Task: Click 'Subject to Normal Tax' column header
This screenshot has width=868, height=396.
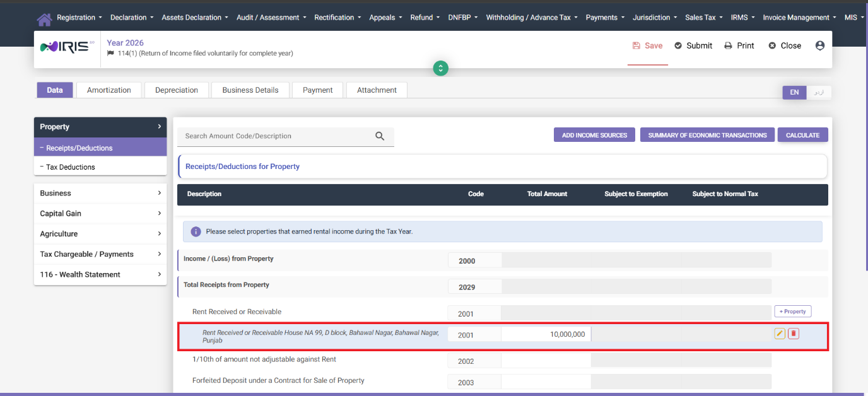Action: (x=725, y=194)
